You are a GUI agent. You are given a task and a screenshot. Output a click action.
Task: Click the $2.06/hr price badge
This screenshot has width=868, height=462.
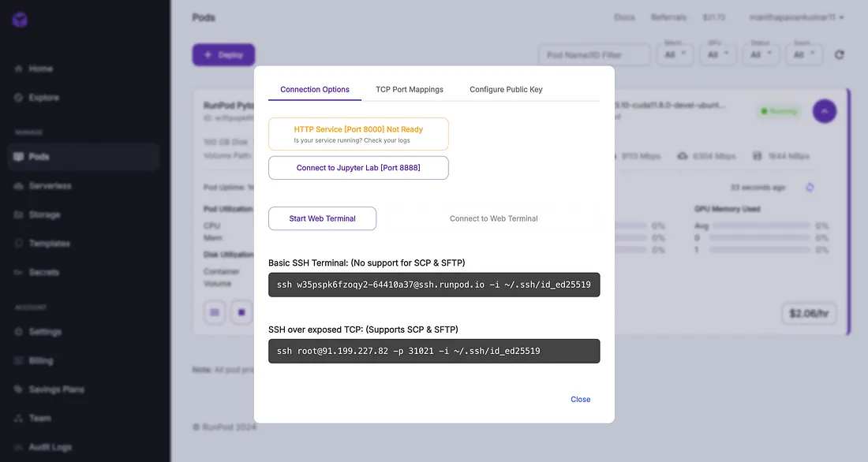coord(809,314)
